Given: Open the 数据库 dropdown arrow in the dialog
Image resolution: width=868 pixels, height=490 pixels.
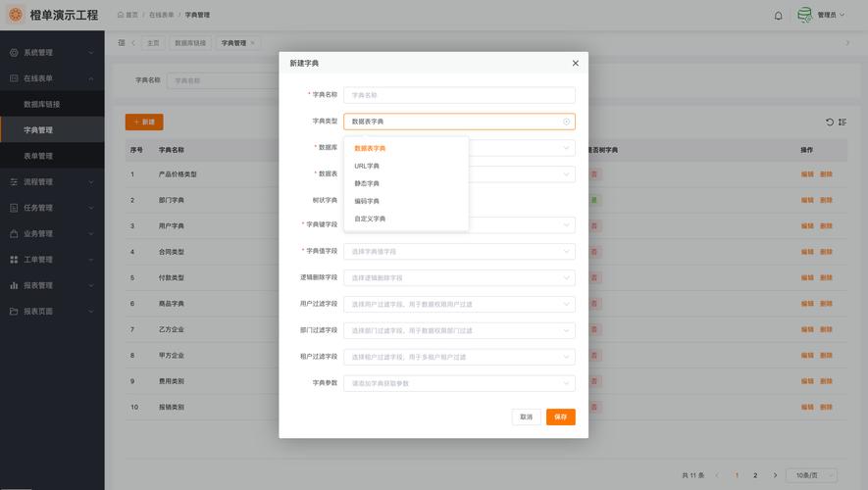Looking at the screenshot, I should tap(566, 148).
